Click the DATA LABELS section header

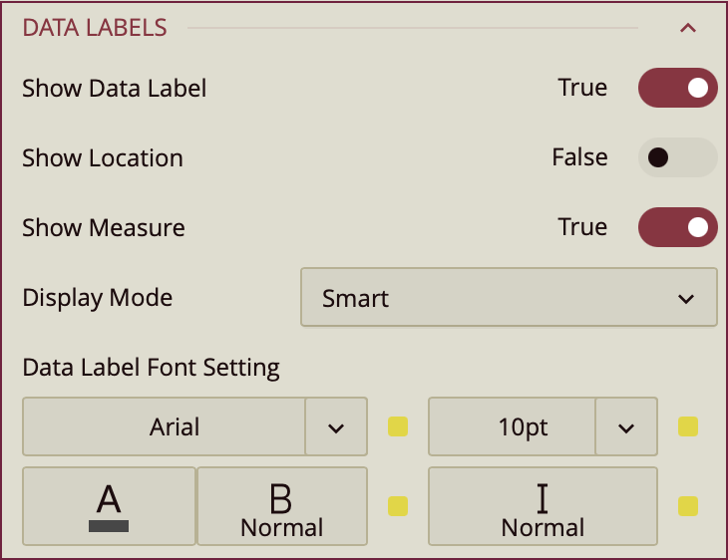pos(95,28)
